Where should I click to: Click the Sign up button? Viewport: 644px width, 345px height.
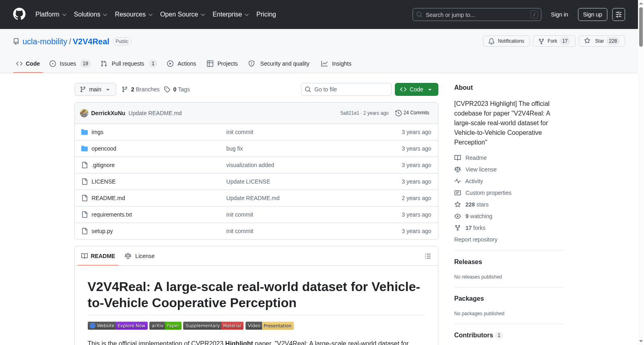pyautogui.click(x=592, y=14)
